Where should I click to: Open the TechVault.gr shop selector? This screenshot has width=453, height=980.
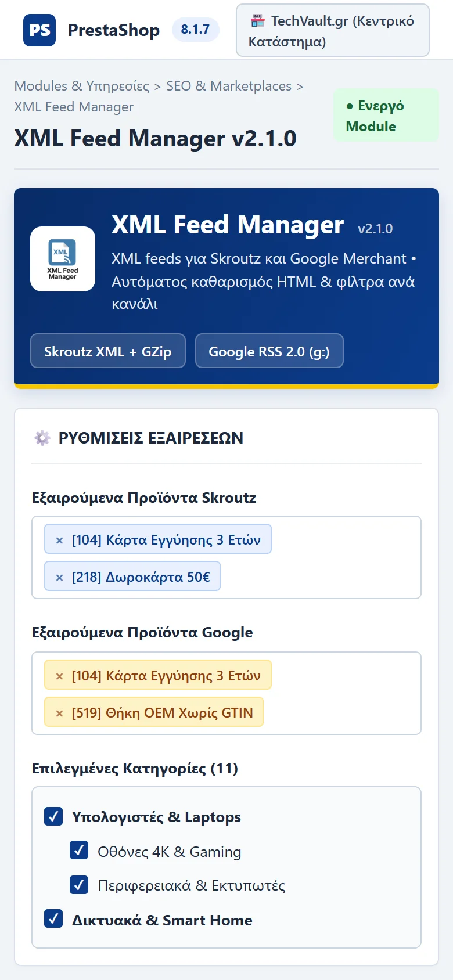[333, 30]
